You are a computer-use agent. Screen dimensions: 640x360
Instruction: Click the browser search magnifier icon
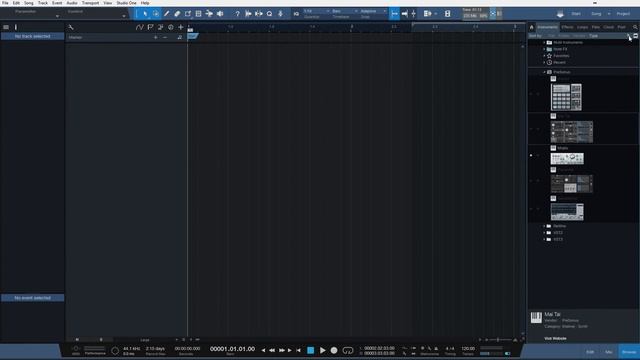tap(635, 27)
